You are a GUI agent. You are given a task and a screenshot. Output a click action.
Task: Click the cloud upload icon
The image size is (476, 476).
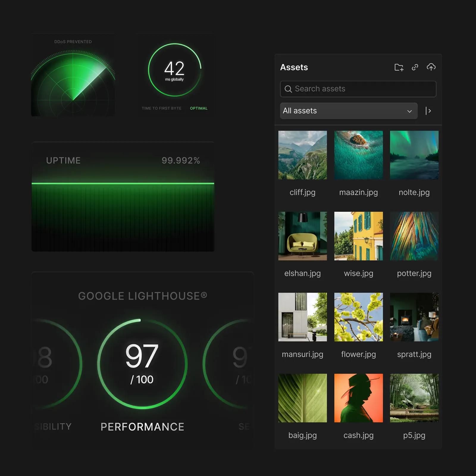click(431, 68)
